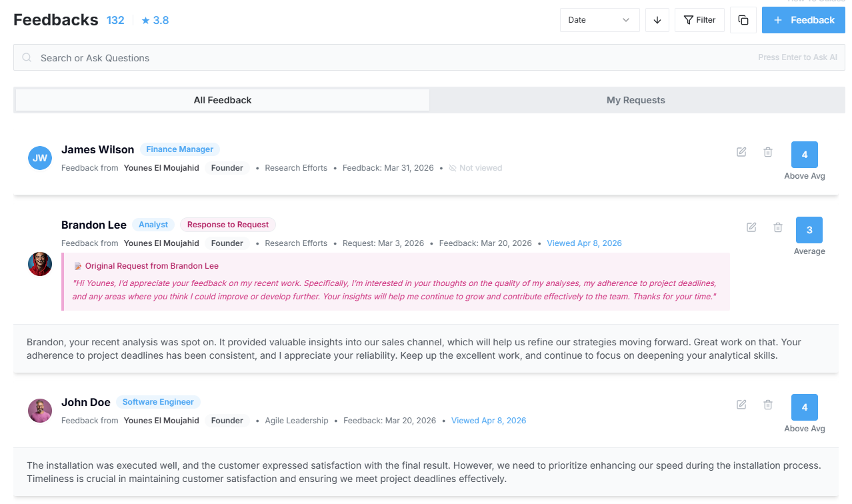Open the Filter options
The width and height of the screenshot is (852, 504).
click(699, 20)
